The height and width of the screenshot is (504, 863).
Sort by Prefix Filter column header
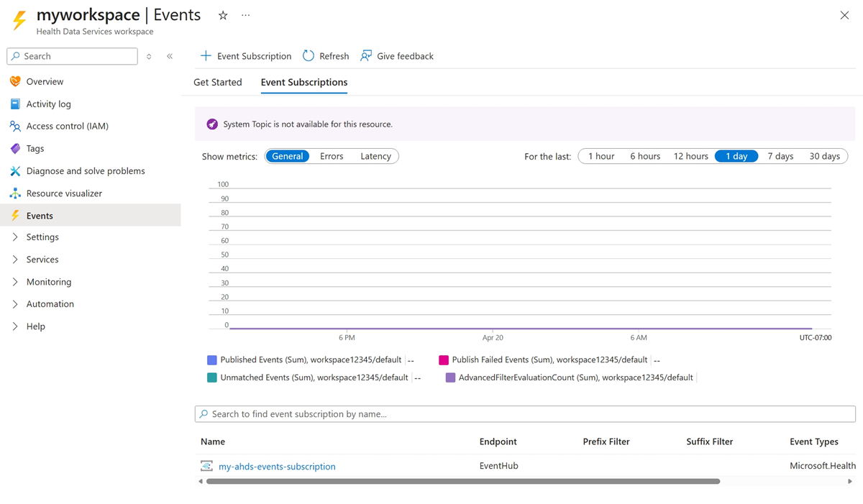coord(606,441)
